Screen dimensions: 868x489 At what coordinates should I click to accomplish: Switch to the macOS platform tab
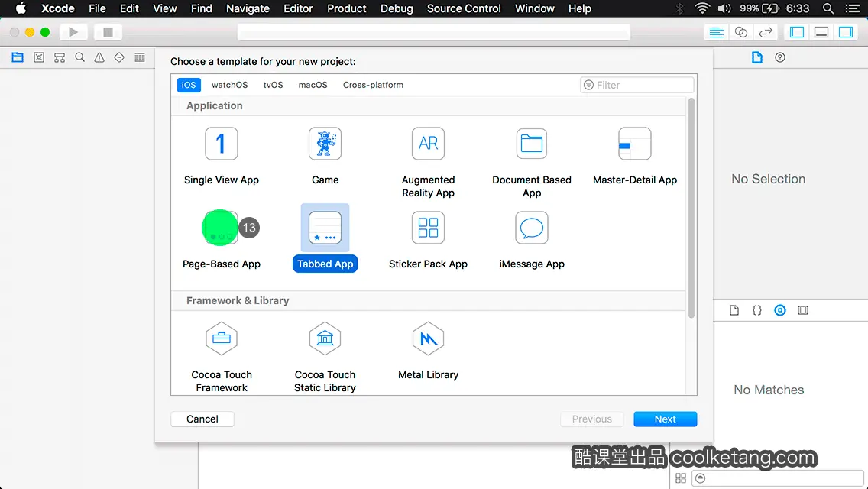[x=313, y=85]
